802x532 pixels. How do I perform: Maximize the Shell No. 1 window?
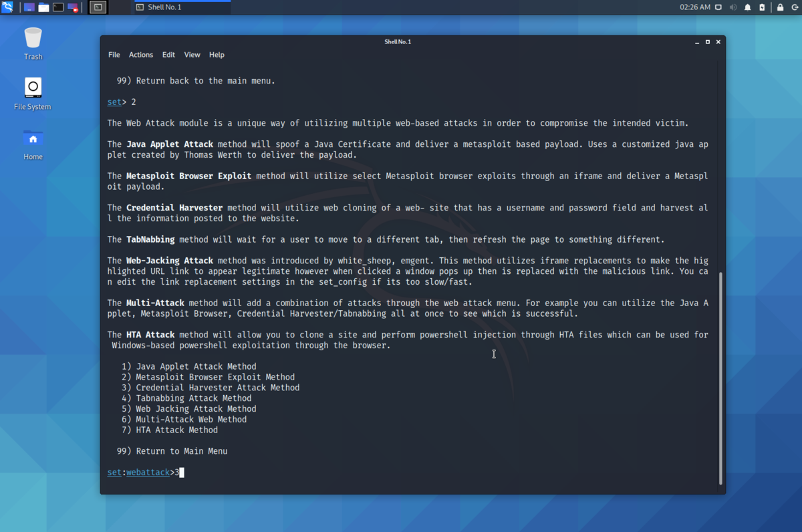click(x=708, y=41)
